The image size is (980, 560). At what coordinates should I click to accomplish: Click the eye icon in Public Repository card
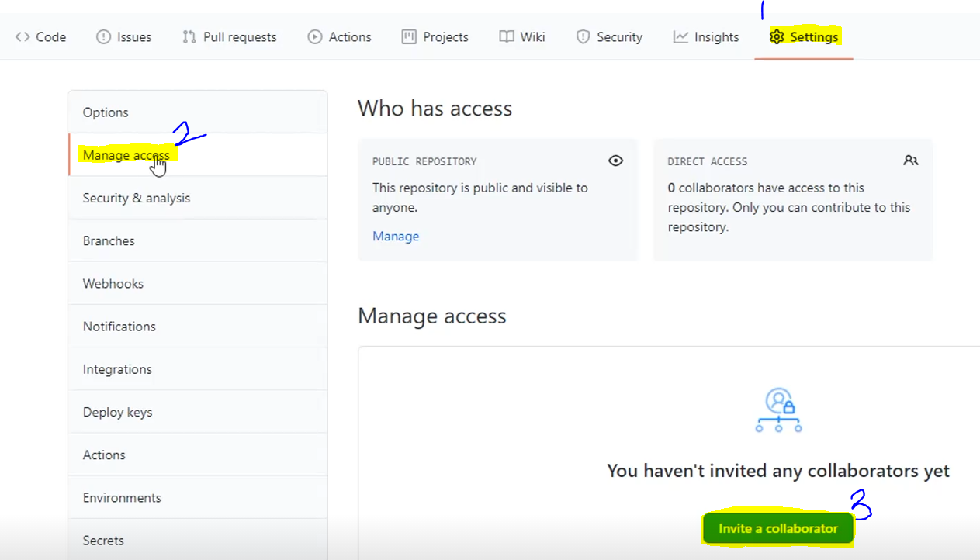(x=615, y=161)
